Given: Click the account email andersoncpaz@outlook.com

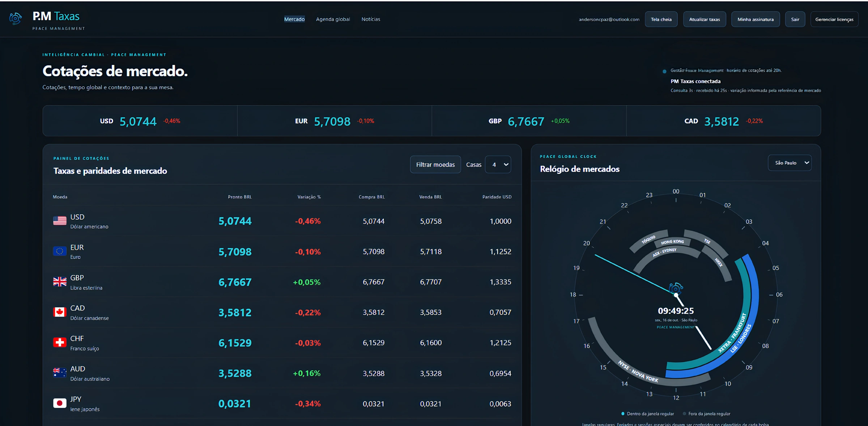Looking at the screenshot, I should pos(609,20).
